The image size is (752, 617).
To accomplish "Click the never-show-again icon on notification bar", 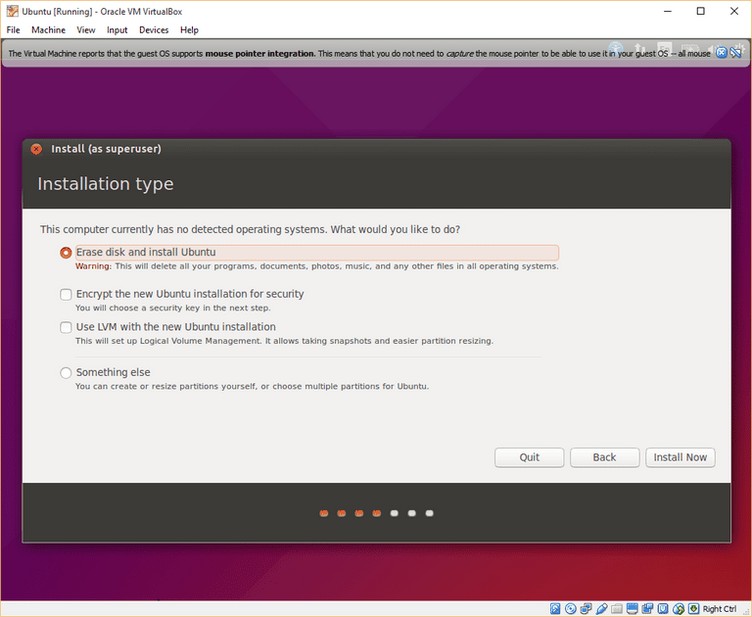I will 736,53.
